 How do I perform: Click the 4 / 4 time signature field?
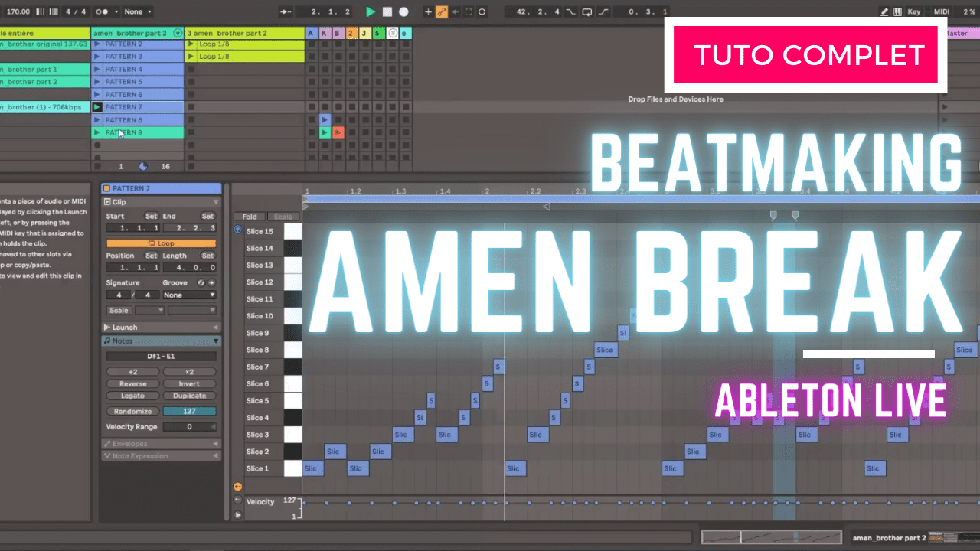coord(76,12)
